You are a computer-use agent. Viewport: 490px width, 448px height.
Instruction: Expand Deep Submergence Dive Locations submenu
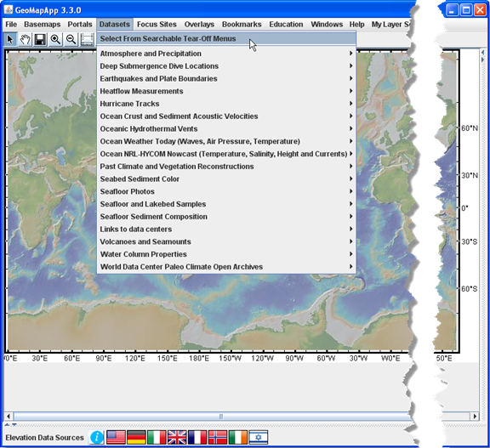pyautogui.click(x=226, y=65)
